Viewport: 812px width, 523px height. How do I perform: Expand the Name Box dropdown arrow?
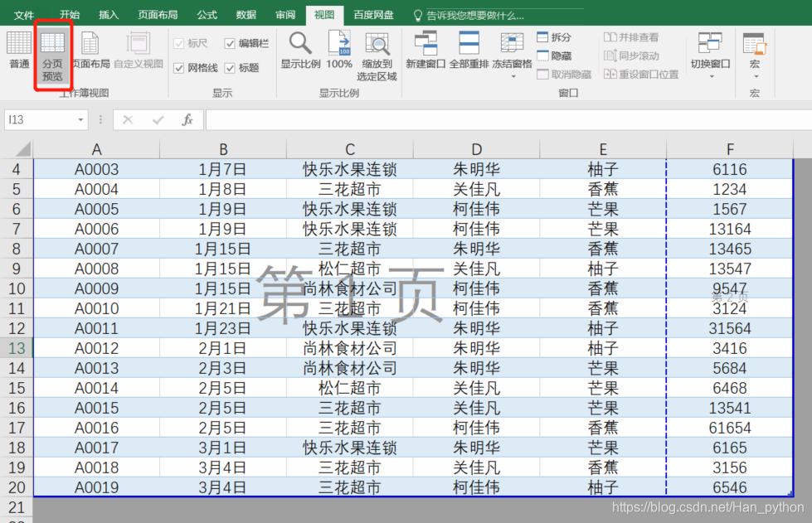point(80,120)
